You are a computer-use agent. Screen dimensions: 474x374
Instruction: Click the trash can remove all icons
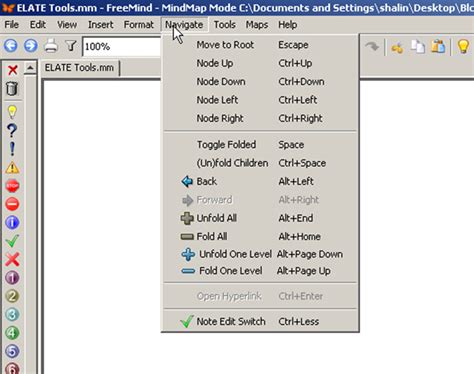[x=12, y=89]
